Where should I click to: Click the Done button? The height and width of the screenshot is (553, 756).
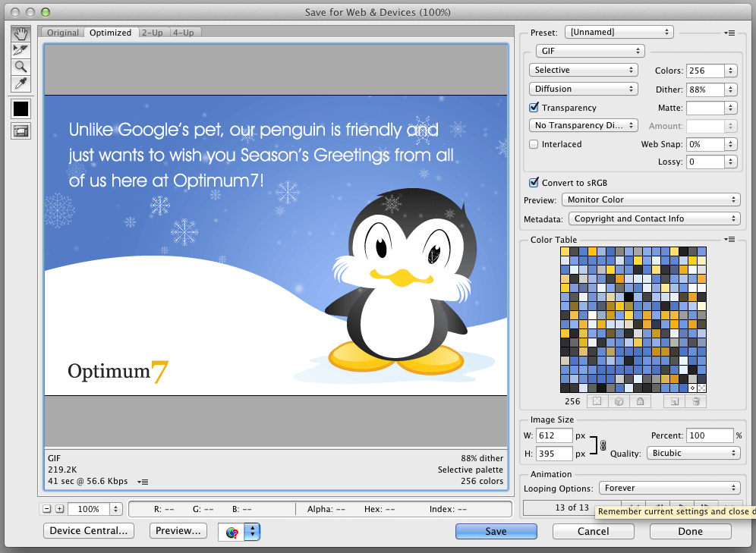(691, 531)
